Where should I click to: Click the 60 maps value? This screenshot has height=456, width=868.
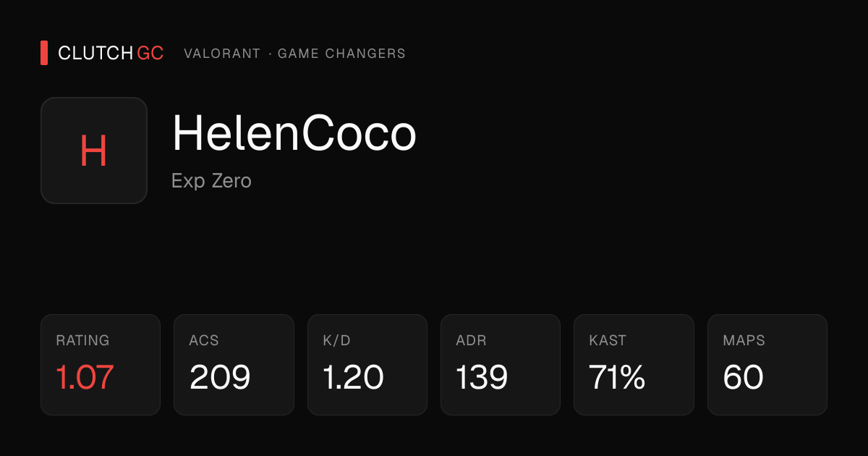tap(743, 378)
